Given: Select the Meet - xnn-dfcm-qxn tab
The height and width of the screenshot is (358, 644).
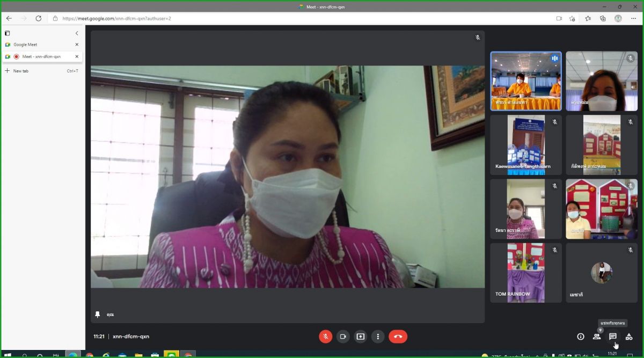Looking at the screenshot, I should click(x=41, y=56).
